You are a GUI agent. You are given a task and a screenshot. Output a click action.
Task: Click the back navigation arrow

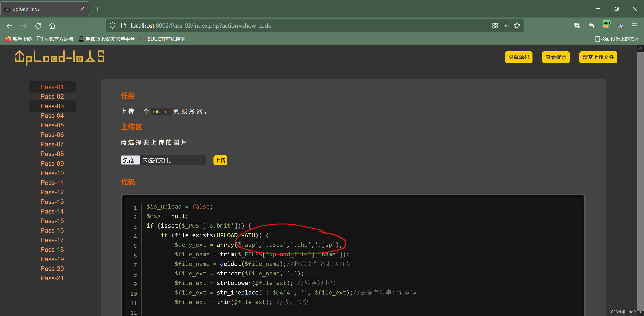point(10,26)
